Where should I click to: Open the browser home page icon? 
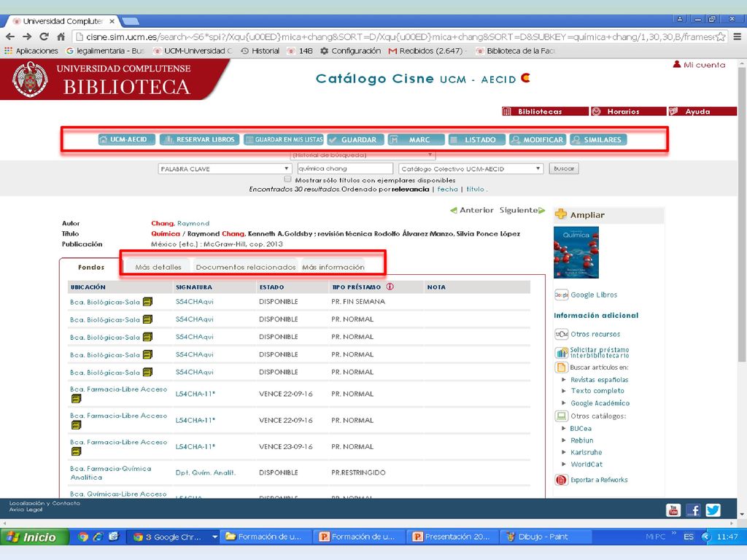[61, 36]
